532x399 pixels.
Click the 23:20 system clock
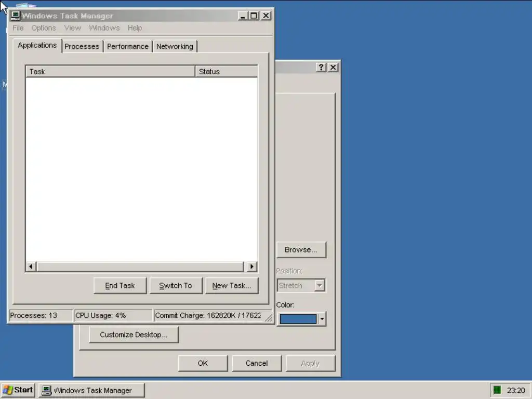(x=516, y=391)
